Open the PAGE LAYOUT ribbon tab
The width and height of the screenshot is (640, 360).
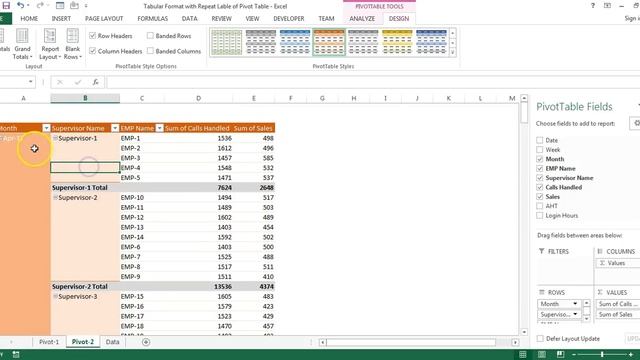pyautogui.click(x=104, y=19)
